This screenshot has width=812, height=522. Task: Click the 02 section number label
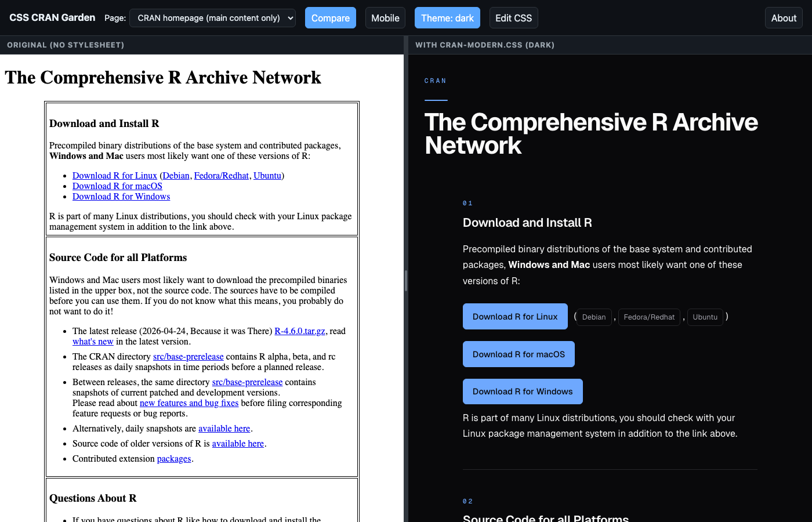click(x=467, y=501)
